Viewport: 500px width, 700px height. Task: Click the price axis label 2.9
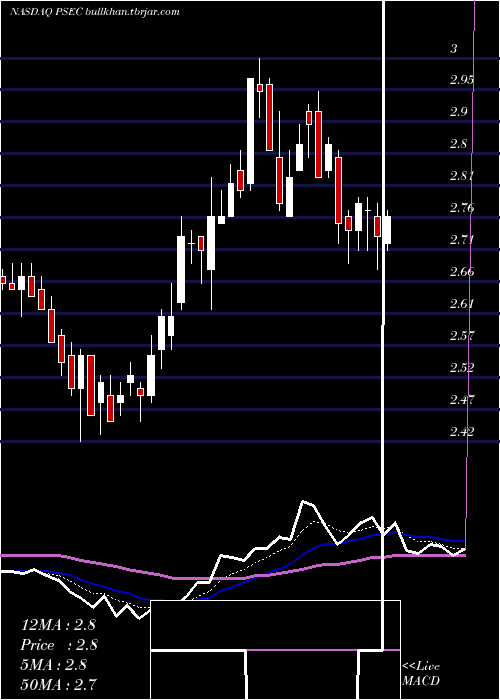pos(459,112)
